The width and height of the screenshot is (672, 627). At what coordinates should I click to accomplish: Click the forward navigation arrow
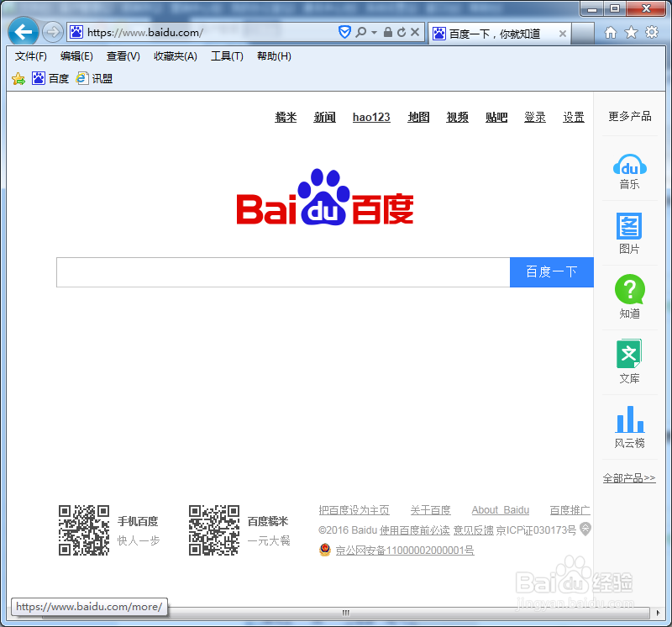tap(53, 32)
